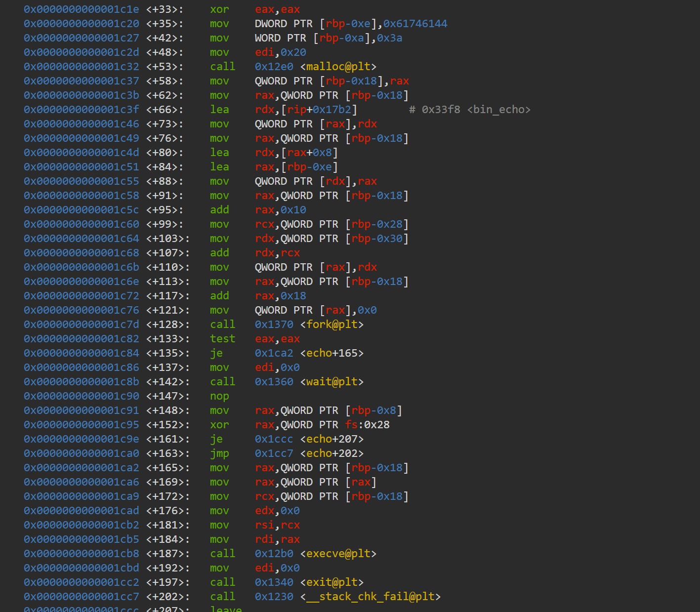Click __stack_chk_fail@plt symbol
The width and height of the screenshot is (700, 612).
click(371, 597)
